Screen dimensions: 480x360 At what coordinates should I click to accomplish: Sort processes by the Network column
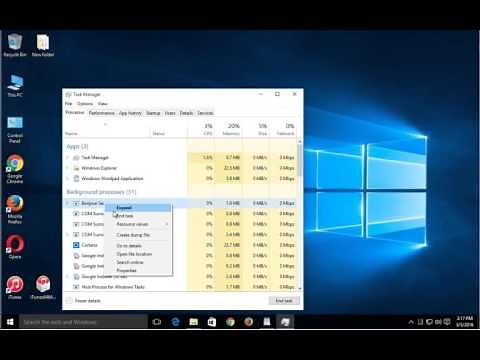(282, 129)
